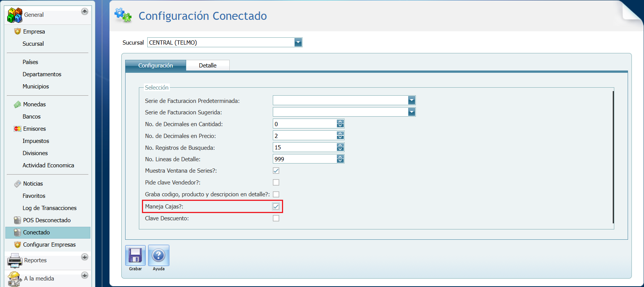644x287 pixels.
Task: Click the Configurar Empresas shield icon
Action: (x=17, y=245)
